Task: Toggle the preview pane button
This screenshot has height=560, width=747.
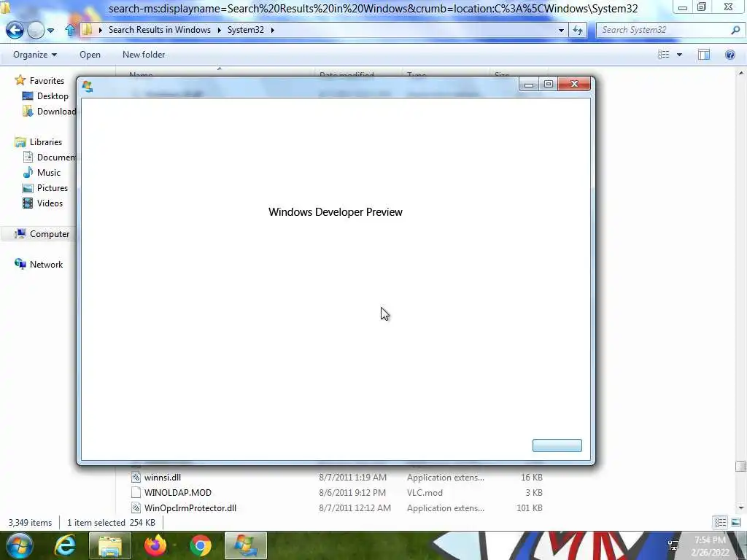Action: [x=704, y=54]
